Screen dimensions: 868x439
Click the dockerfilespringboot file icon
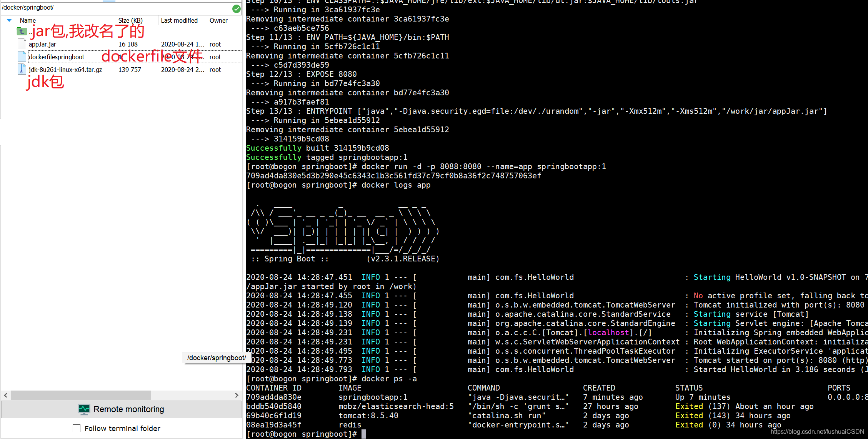22,57
